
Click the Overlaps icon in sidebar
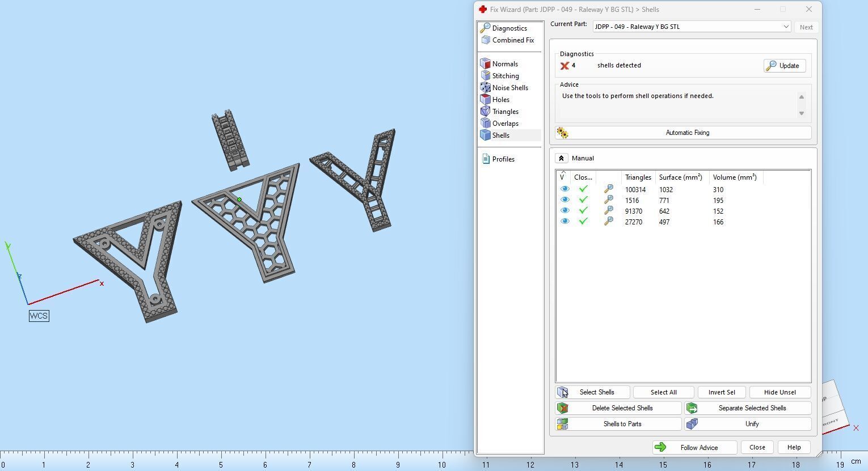pos(485,123)
